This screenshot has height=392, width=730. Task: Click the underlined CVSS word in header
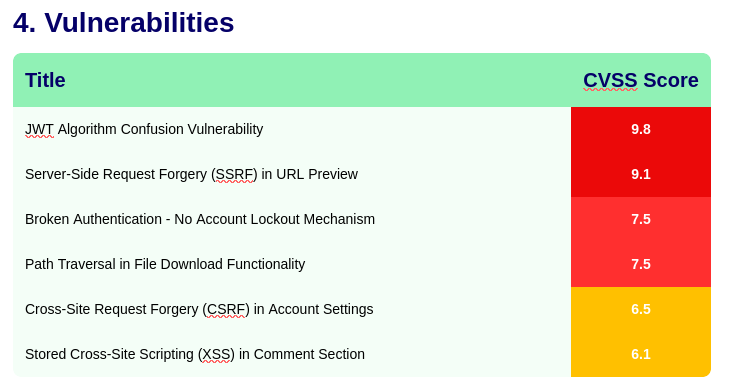coord(610,81)
